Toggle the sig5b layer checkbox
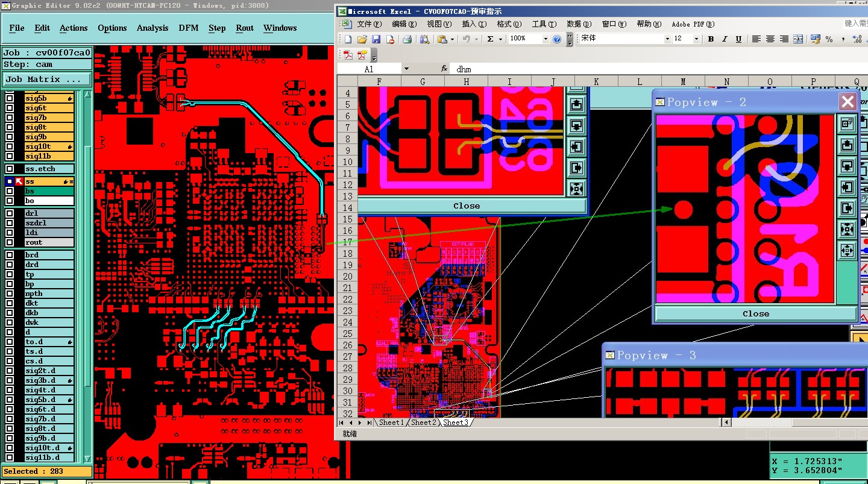The height and width of the screenshot is (484, 868). (10, 98)
